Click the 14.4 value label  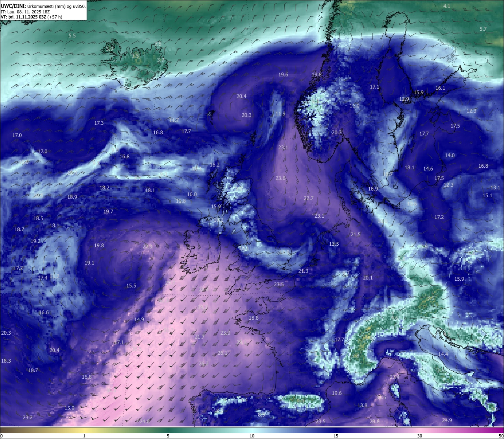point(443,354)
